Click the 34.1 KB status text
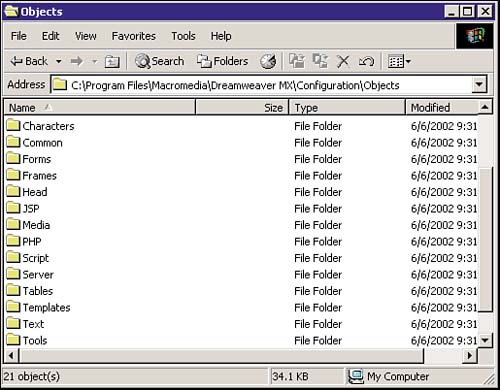The width and height of the screenshot is (500, 390). pos(290,377)
